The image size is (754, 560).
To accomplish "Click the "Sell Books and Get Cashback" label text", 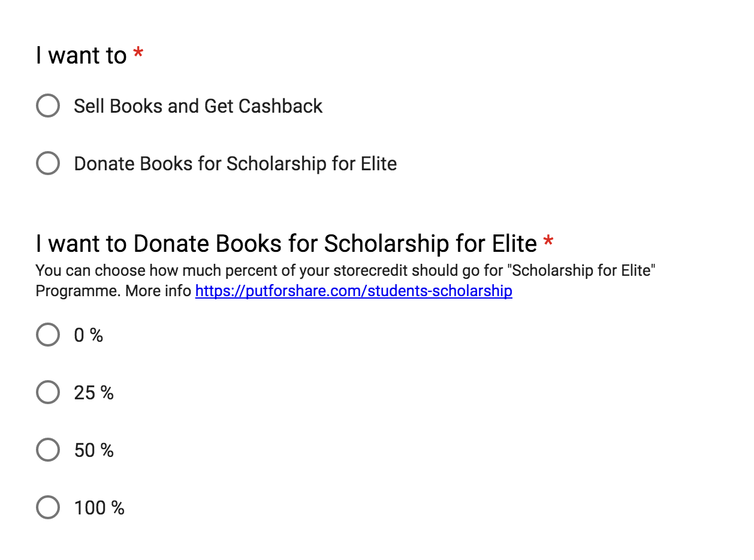I will (x=198, y=106).
